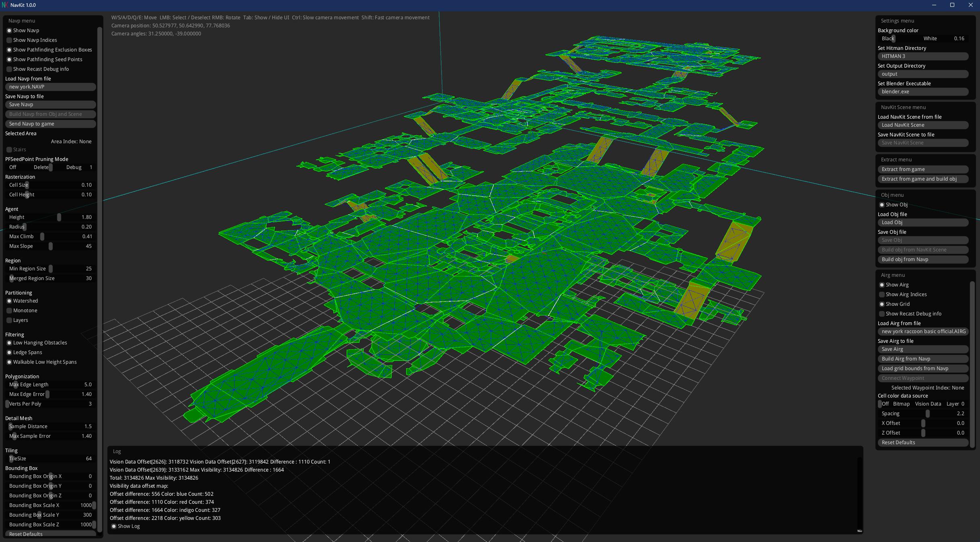This screenshot has width=980, height=542.
Task: Click the Airg menu vertical scrollbar
Action: pyautogui.click(x=972, y=364)
